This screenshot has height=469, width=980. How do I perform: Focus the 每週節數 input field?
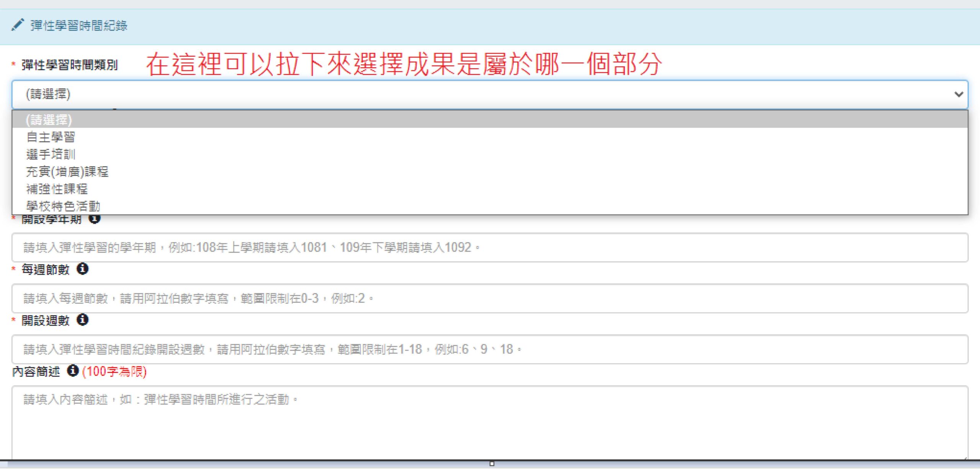click(490, 298)
